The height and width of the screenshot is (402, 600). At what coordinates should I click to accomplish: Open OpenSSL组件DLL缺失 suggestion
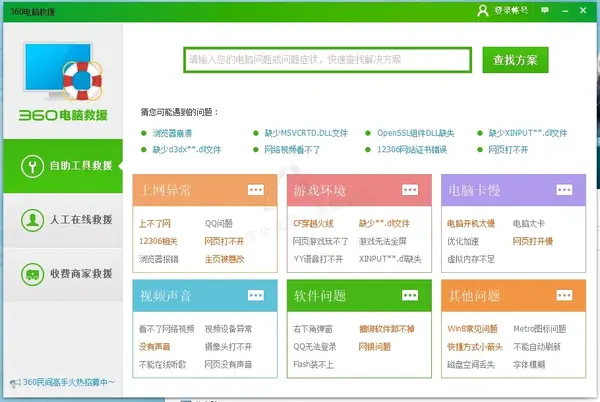pos(416,133)
